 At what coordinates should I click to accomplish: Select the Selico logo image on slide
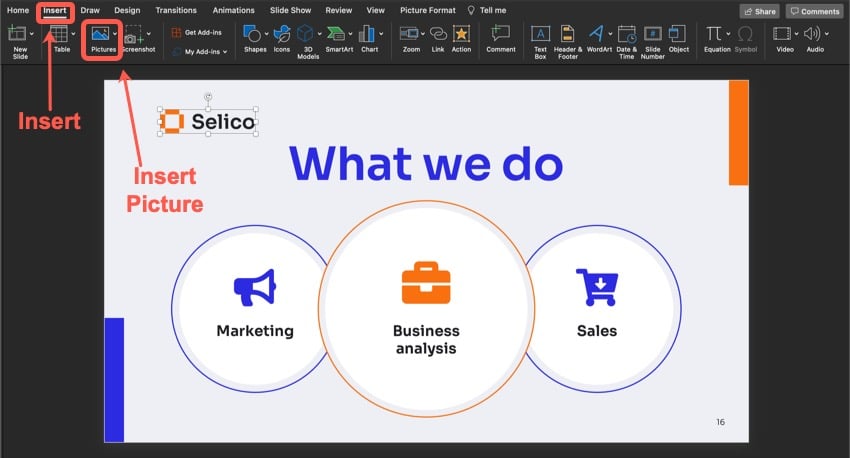[207, 122]
